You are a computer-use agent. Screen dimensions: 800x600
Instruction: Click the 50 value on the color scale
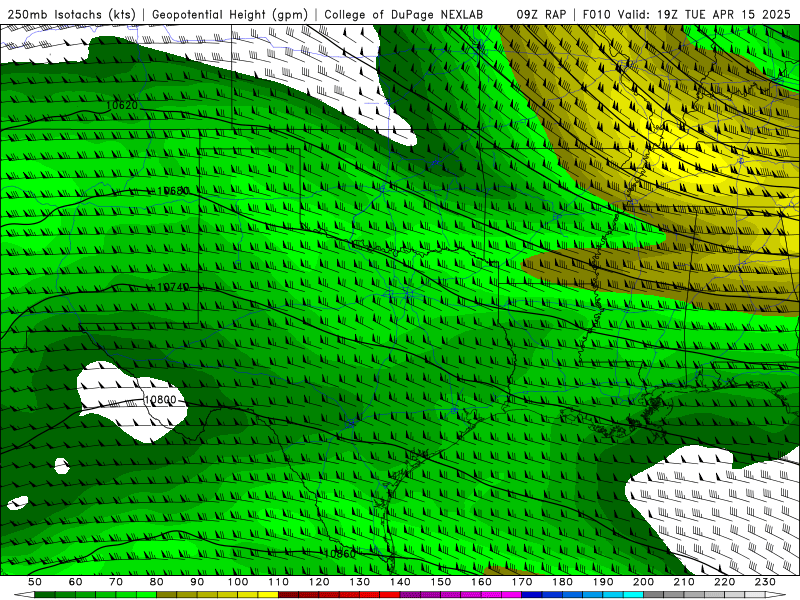click(35, 582)
